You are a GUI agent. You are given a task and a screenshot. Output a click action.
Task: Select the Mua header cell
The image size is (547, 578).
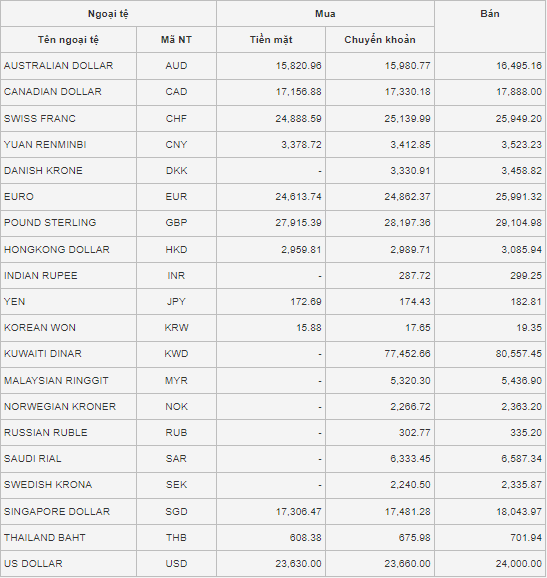coord(325,14)
